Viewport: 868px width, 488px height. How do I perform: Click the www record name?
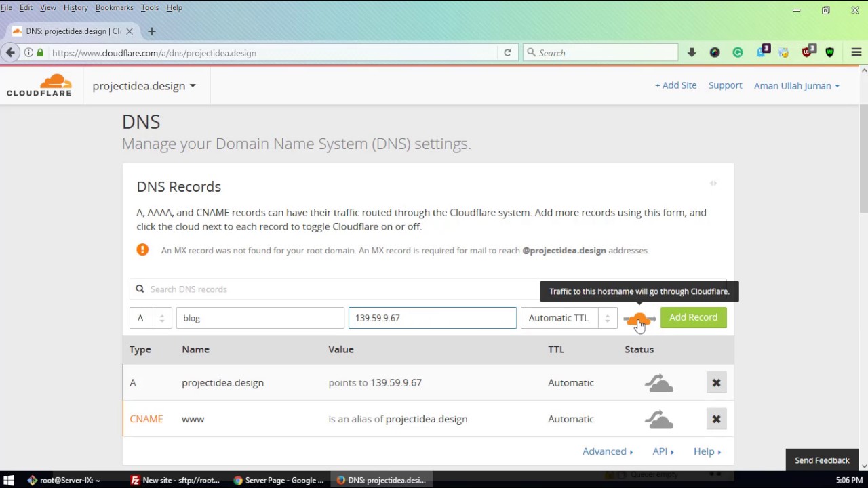[x=193, y=419]
